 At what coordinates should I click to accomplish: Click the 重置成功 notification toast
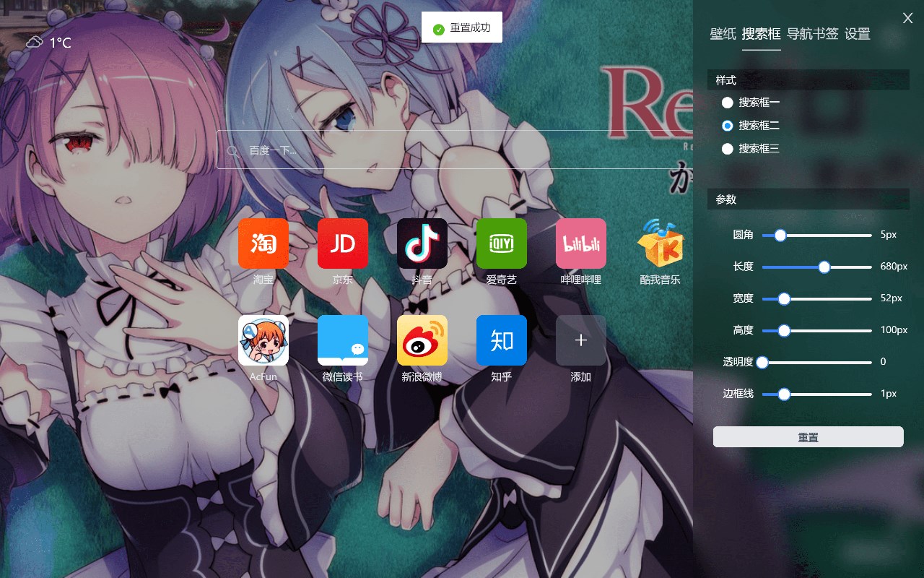462,28
